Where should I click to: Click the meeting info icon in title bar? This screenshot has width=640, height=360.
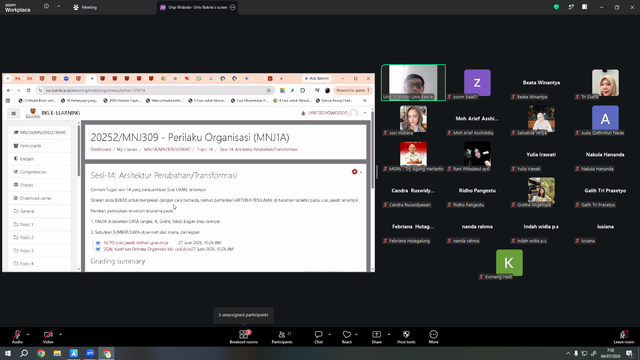(x=46, y=7)
